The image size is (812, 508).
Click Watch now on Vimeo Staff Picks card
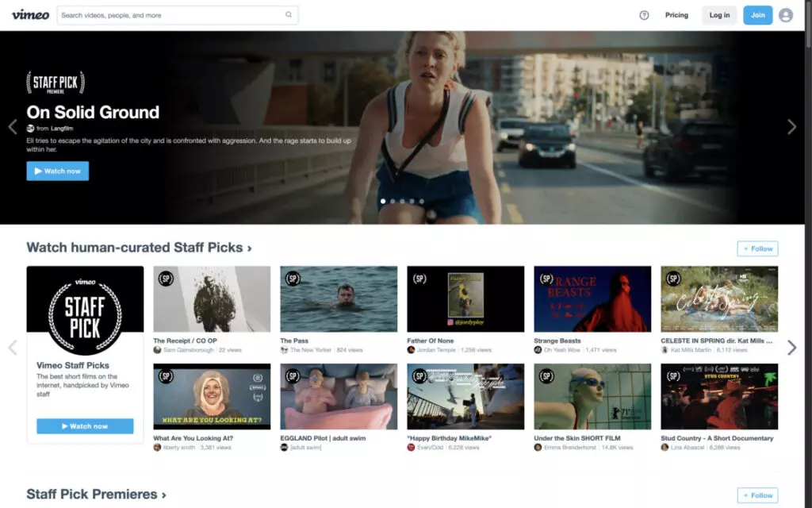[85, 426]
